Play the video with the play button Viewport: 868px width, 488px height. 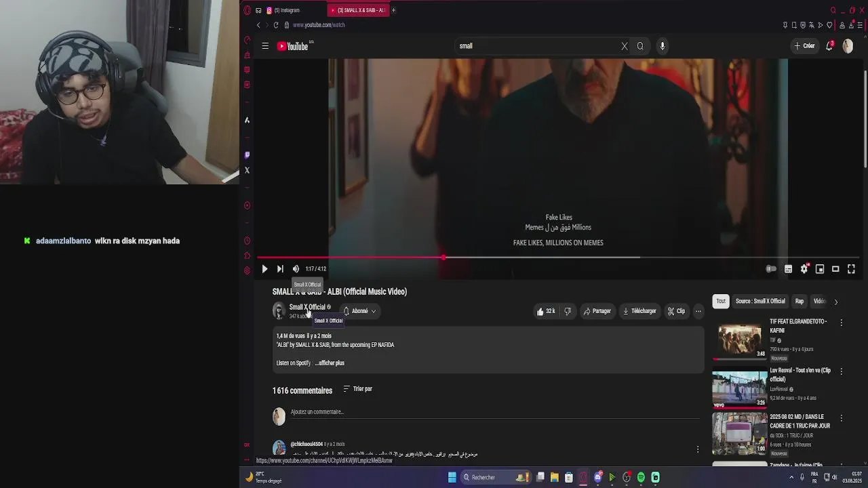click(264, 269)
